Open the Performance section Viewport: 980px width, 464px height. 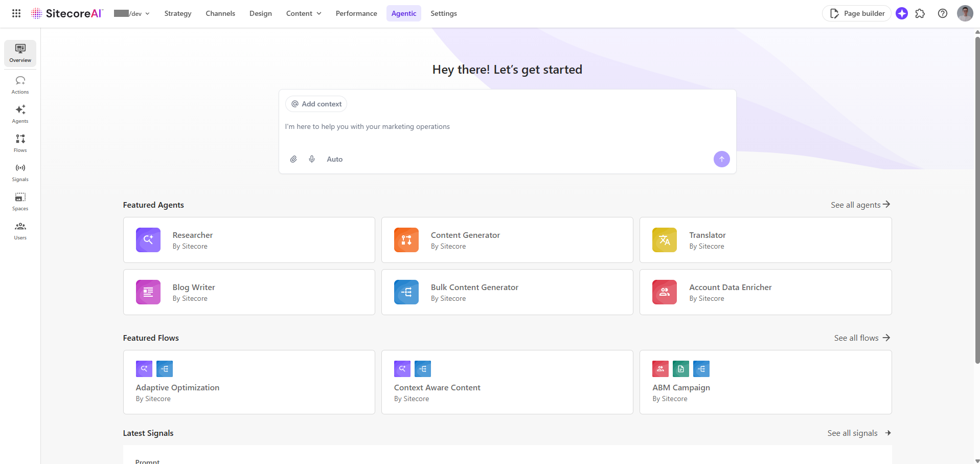coord(356,13)
